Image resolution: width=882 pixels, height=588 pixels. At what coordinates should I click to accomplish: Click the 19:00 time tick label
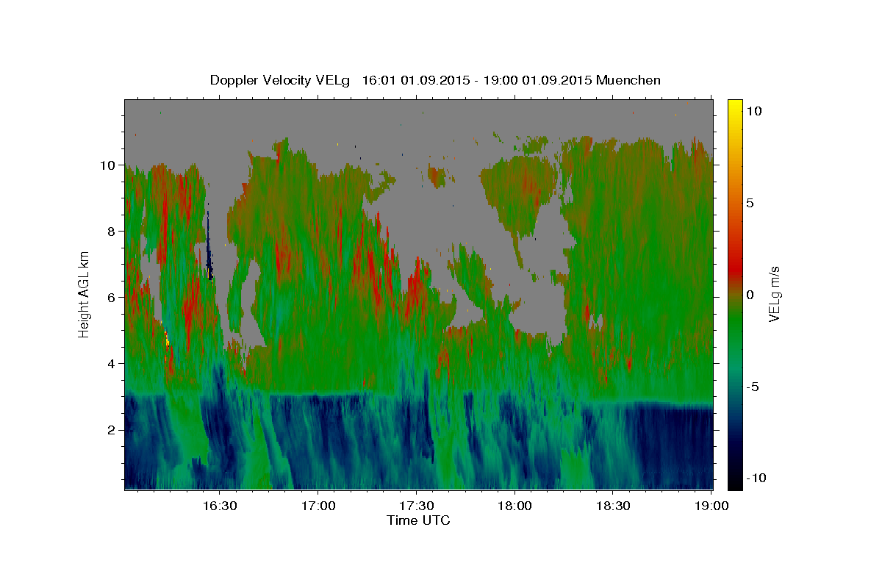click(712, 506)
